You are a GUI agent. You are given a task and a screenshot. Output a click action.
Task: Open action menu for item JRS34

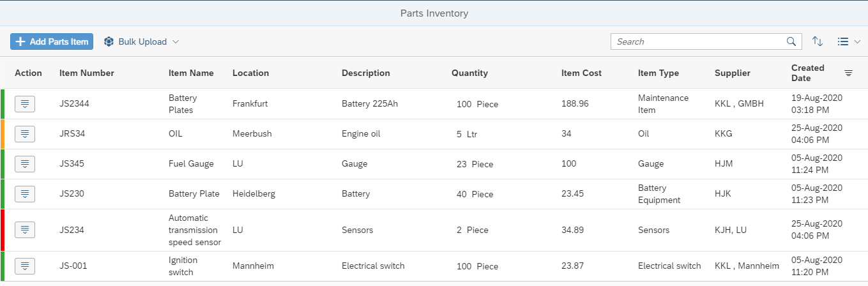pos(25,134)
